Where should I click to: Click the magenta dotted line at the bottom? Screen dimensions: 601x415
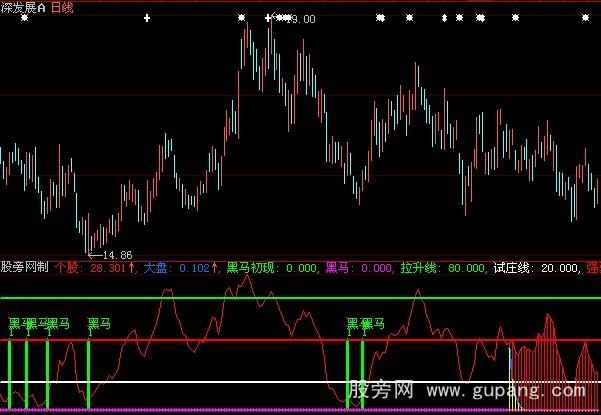click(x=253, y=410)
